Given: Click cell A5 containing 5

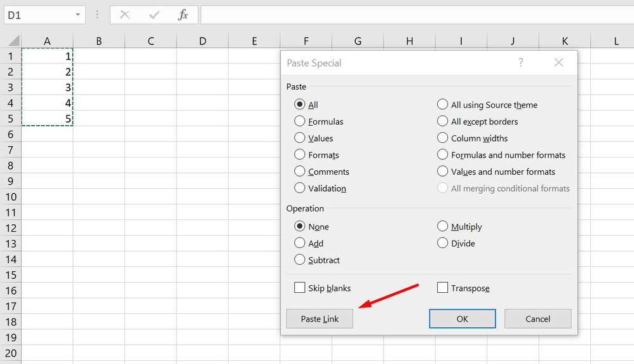Looking at the screenshot, I should tap(47, 119).
